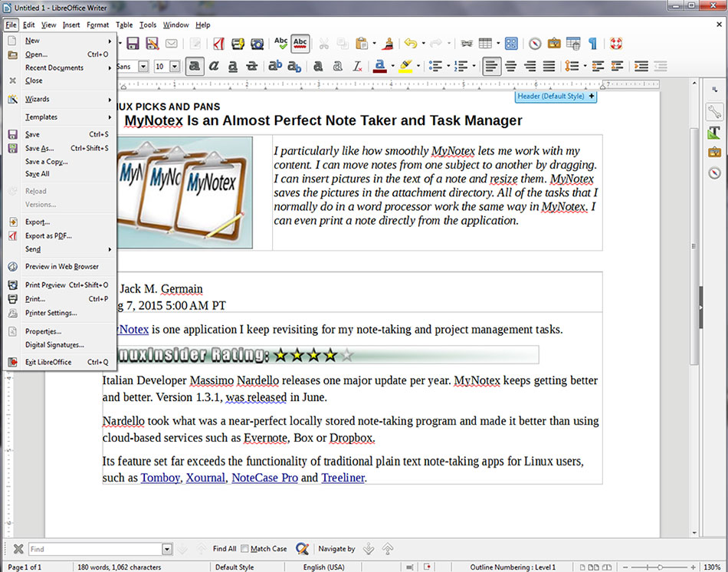
Task: Open the Tomboy hyperlink
Action: click(160, 478)
